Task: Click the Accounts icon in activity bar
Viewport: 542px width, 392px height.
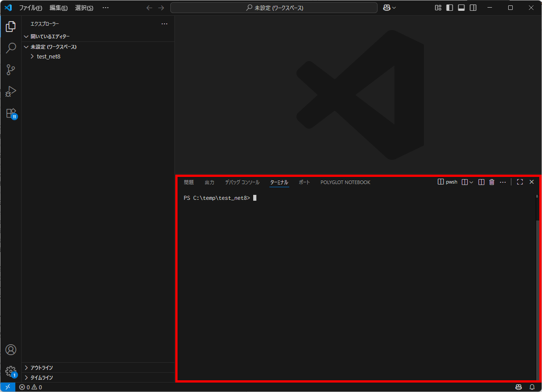Action: point(10,350)
